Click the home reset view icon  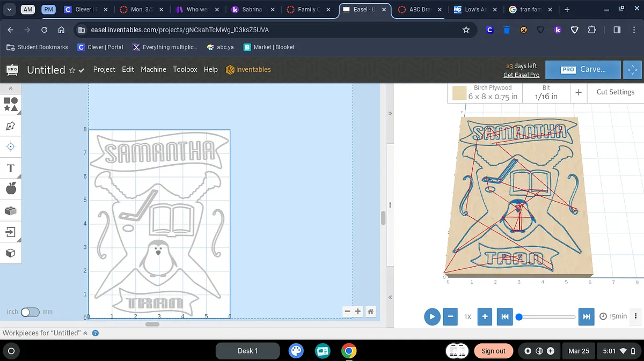coord(370,311)
